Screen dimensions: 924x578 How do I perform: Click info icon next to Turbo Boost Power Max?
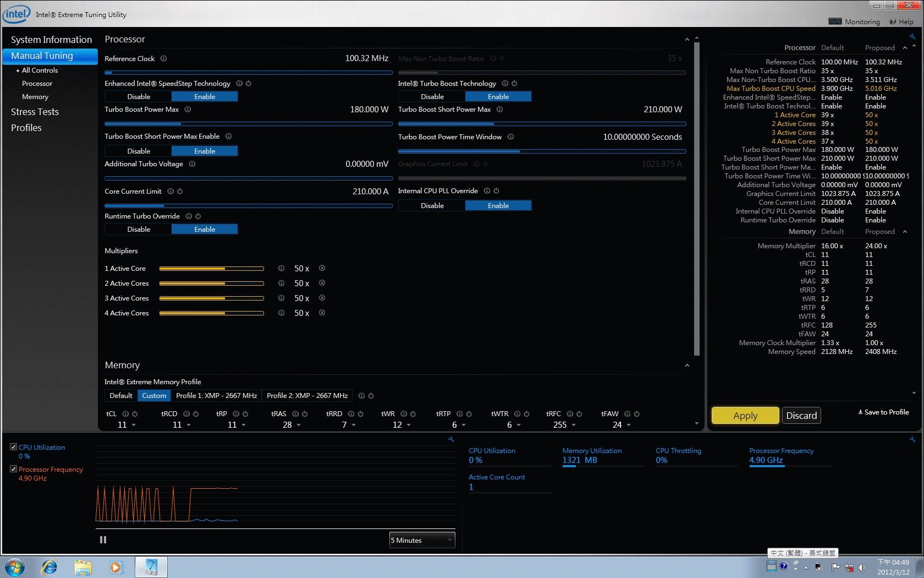pyautogui.click(x=188, y=110)
